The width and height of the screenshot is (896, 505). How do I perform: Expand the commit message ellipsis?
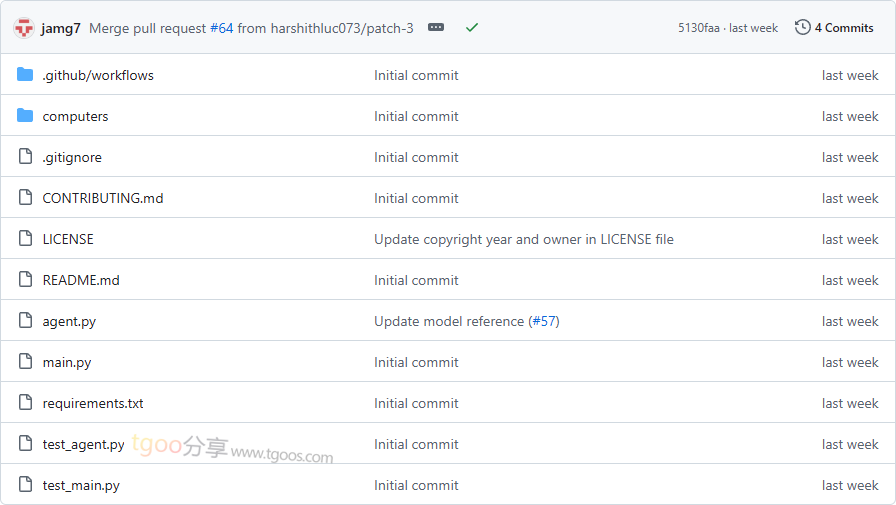[436, 28]
